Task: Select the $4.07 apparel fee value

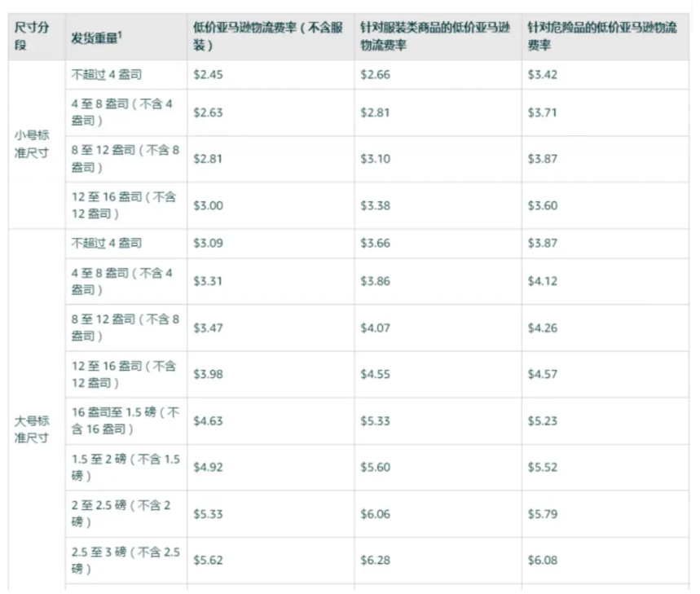Action: [375, 328]
